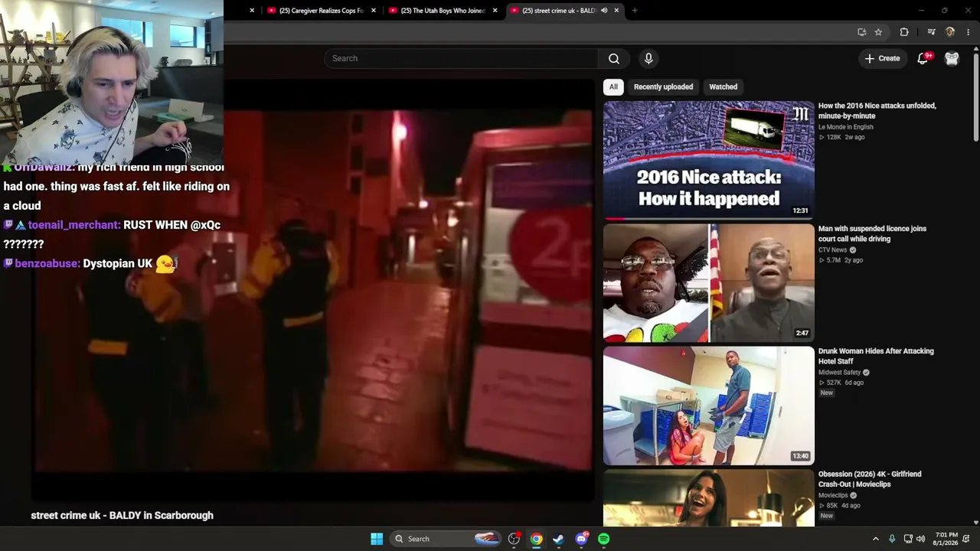
Task: Close the street crime uk tab
Action: [616, 11]
